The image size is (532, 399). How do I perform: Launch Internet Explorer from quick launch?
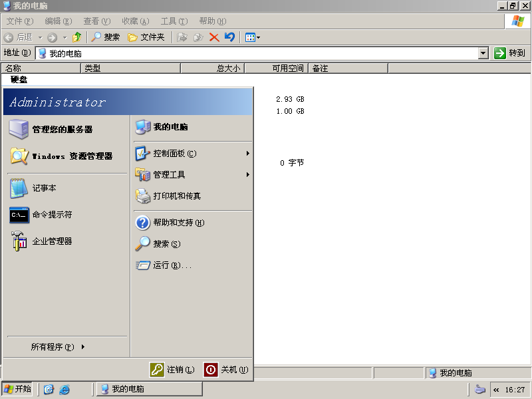[65, 389]
